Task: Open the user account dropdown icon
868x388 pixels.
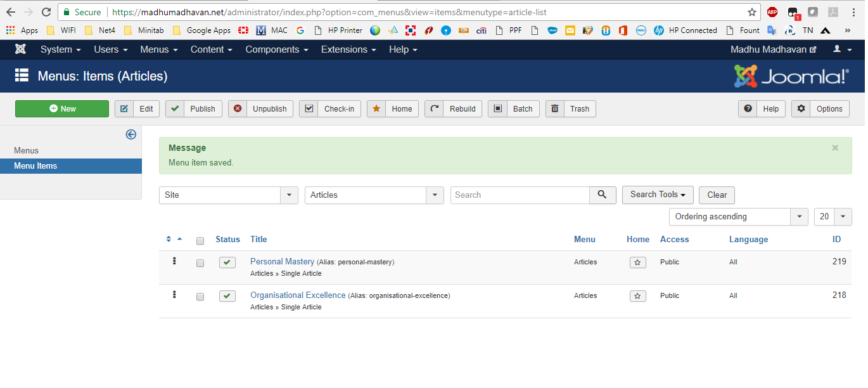Action: pos(841,49)
